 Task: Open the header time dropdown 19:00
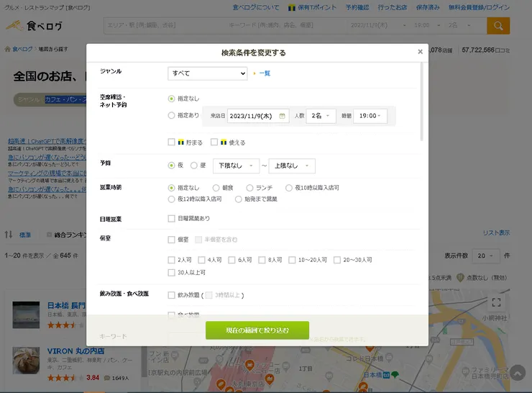coord(427,25)
